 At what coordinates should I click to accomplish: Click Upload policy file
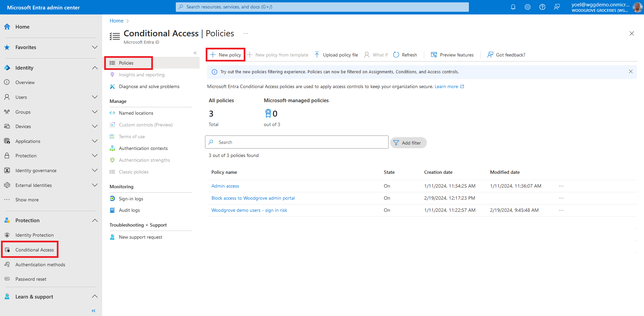pyautogui.click(x=336, y=55)
